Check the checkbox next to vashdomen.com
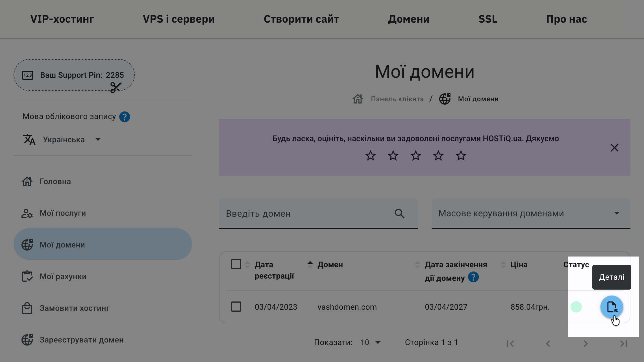644x362 pixels. tap(236, 307)
